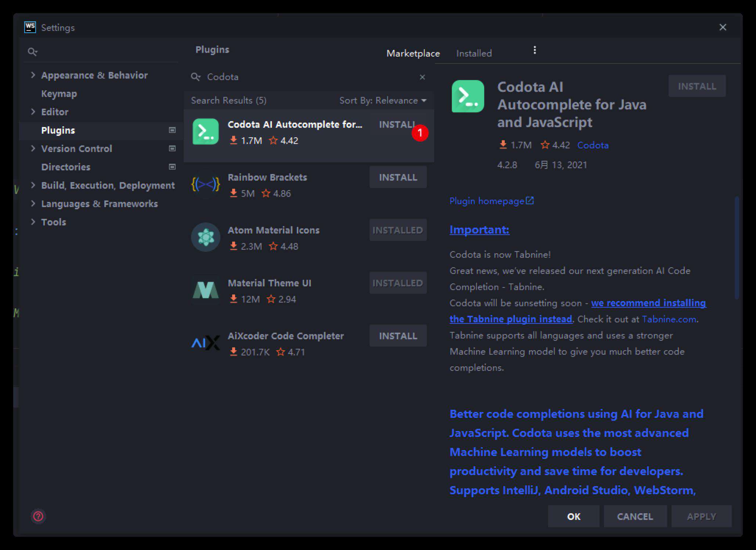Image resolution: width=756 pixels, height=550 pixels.
Task: Click in the plugin search field containing Codota
Action: (x=309, y=77)
